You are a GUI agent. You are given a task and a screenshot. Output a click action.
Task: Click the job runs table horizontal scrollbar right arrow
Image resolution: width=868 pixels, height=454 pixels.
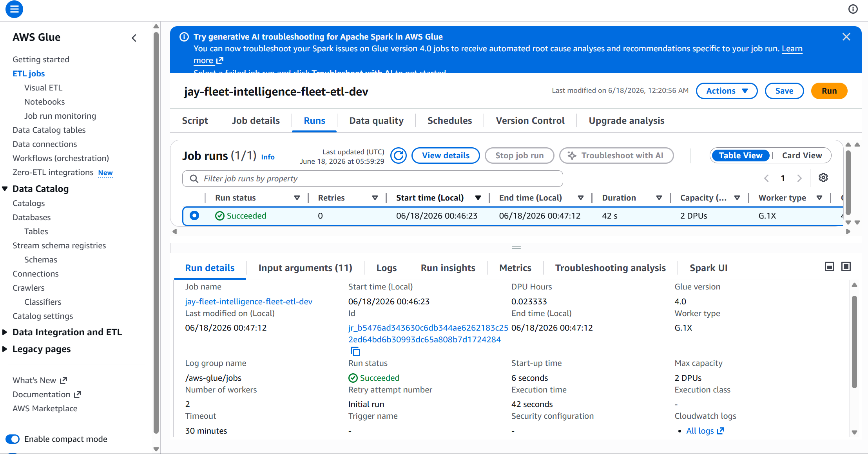pyautogui.click(x=848, y=232)
